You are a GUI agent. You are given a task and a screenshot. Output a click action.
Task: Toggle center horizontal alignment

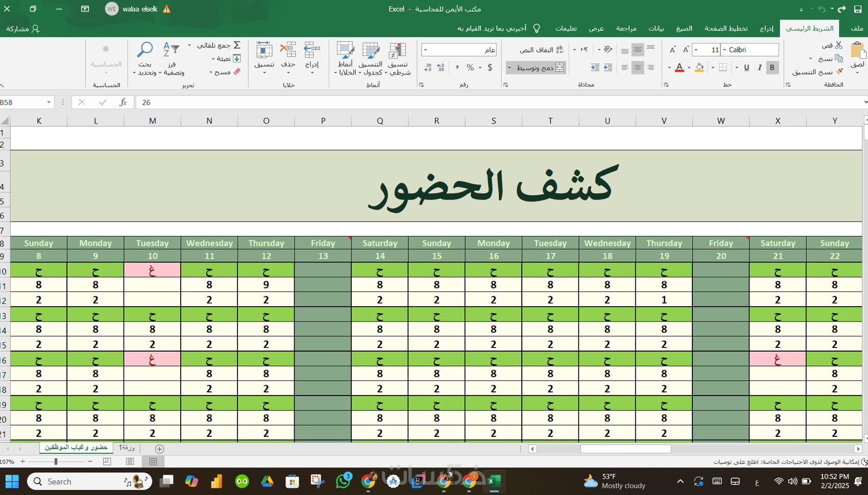point(638,67)
